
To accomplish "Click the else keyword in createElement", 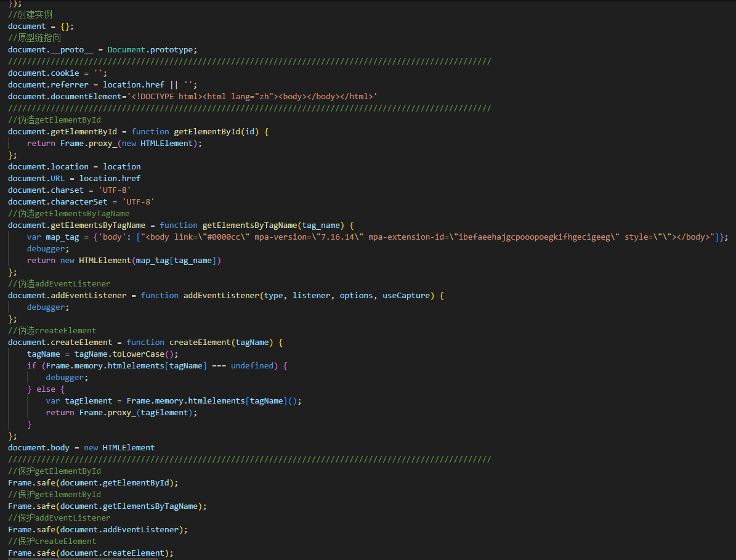I will (46, 389).
